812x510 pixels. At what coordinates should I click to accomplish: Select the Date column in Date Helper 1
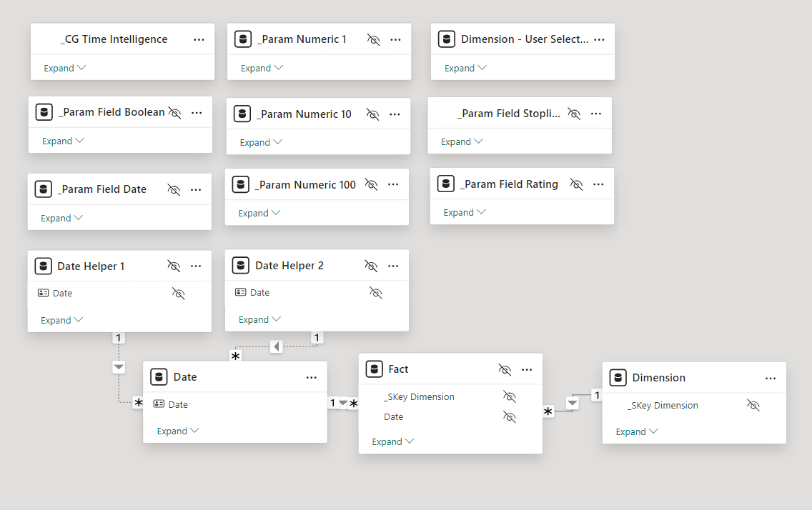pyautogui.click(x=63, y=294)
